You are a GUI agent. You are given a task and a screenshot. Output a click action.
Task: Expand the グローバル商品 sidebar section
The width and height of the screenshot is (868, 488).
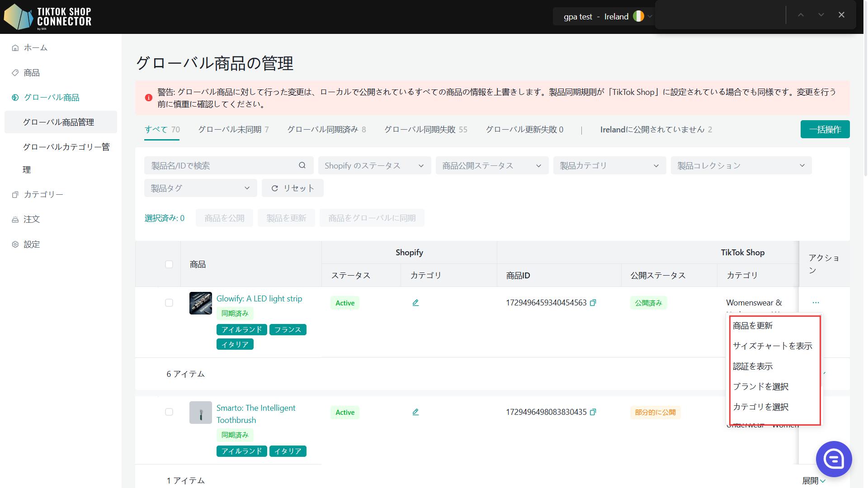point(51,98)
